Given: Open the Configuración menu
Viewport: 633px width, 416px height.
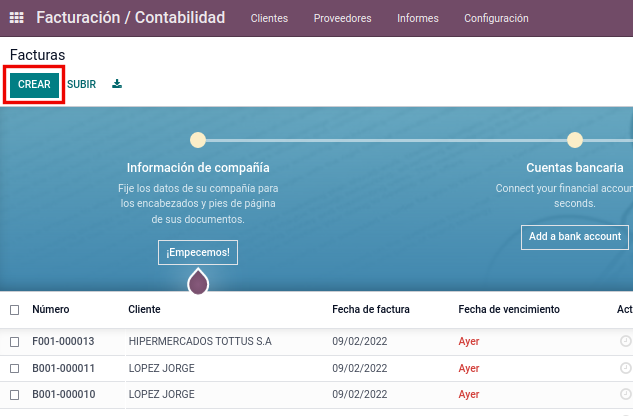Looking at the screenshot, I should point(496,18).
